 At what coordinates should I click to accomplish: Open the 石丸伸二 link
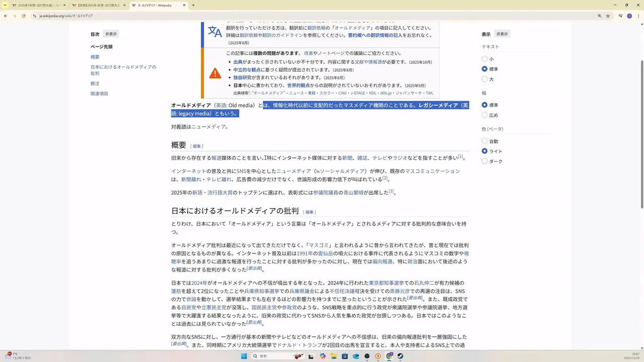(424, 283)
